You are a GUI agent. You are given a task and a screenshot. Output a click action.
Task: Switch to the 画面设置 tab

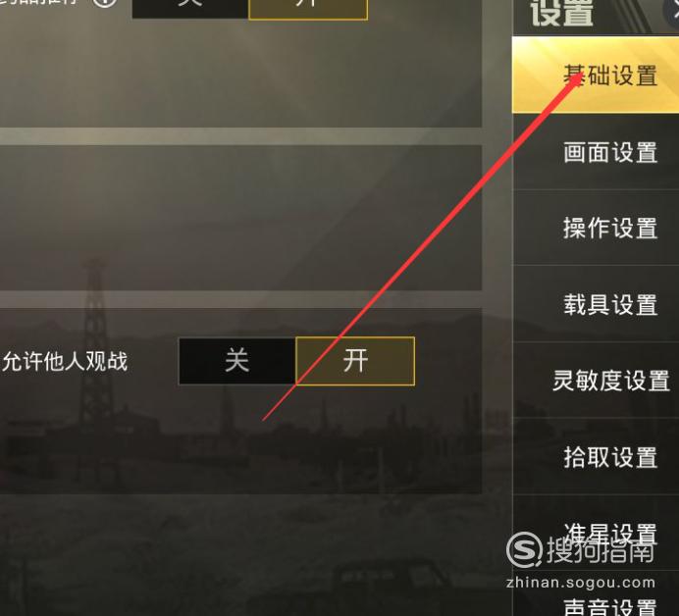(596, 152)
